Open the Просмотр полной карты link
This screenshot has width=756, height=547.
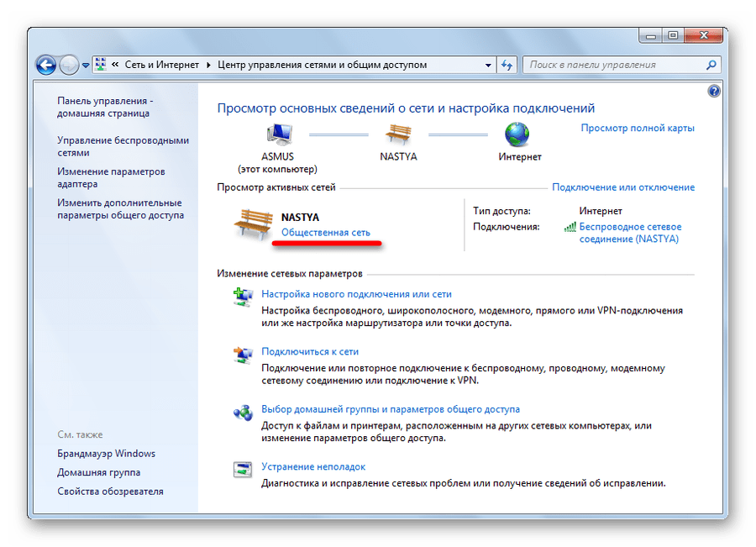tap(638, 127)
